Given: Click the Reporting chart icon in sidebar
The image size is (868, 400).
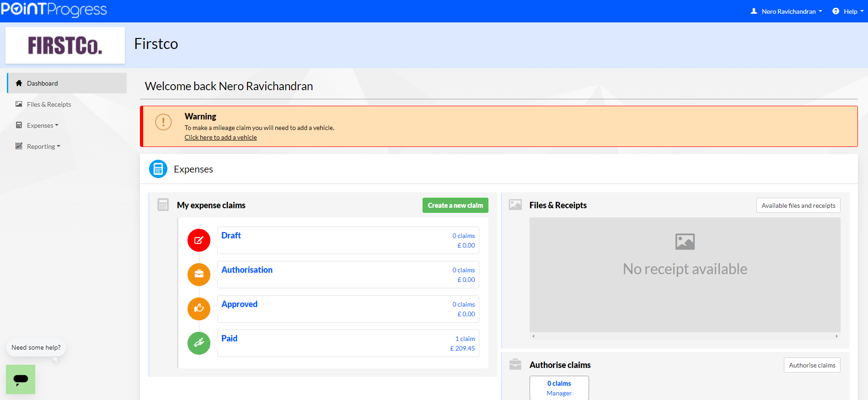Looking at the screenshot, I should point(19,146).
